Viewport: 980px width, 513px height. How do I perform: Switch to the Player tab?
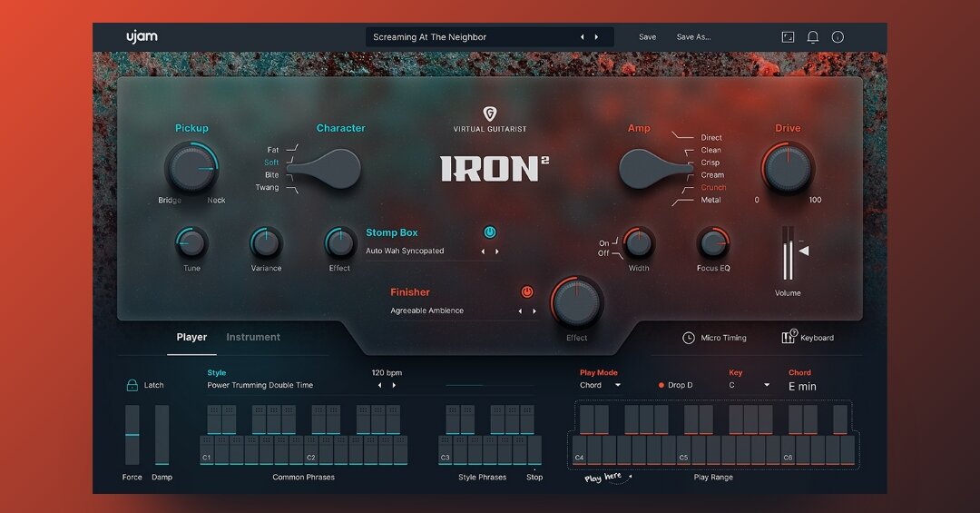coord(191,337)
